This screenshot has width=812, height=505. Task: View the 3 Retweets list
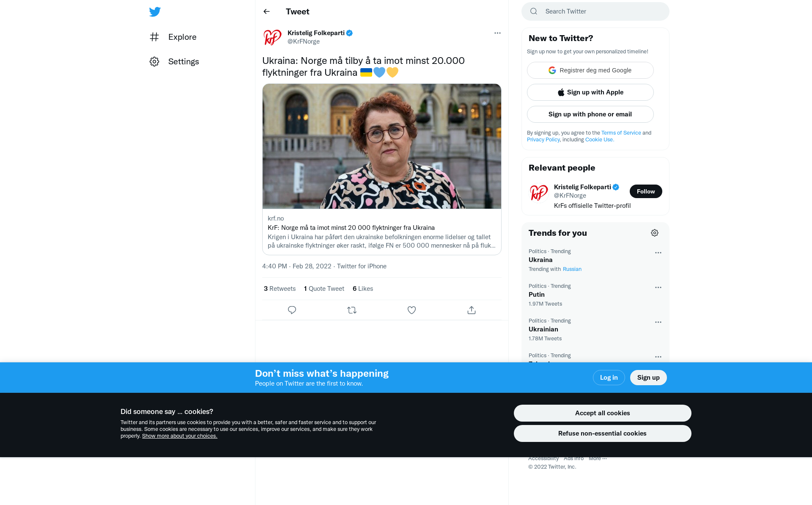280,289
